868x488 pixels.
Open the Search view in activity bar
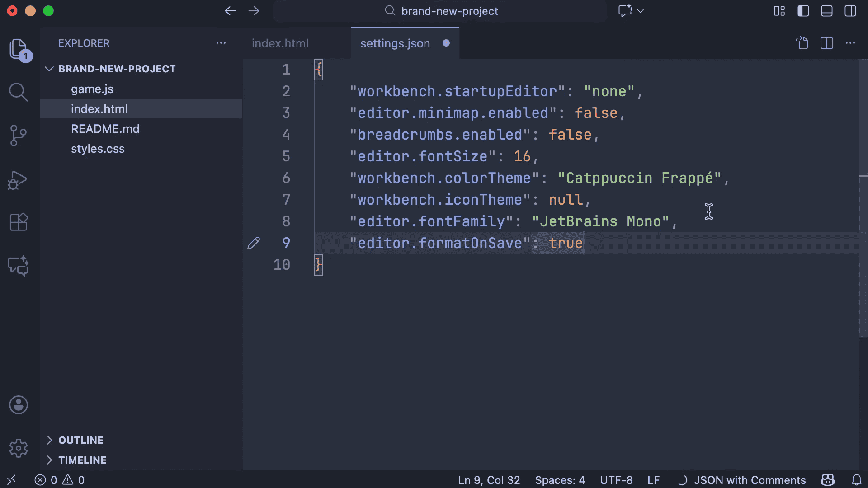pyautogui.click(x=18, y=92)
